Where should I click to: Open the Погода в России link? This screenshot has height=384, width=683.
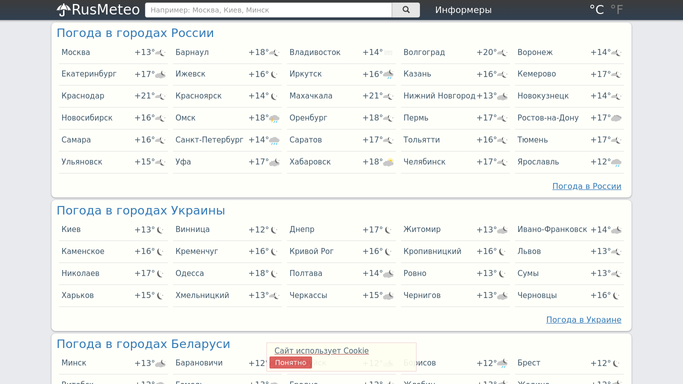(x=587, y=186)
